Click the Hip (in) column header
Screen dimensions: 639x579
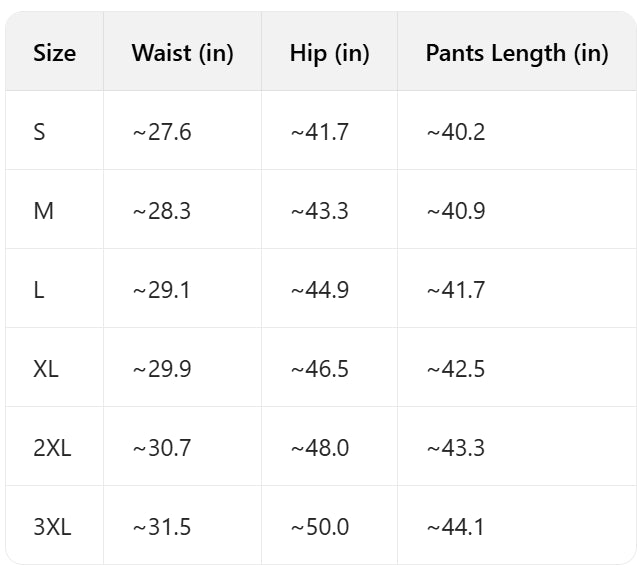(x=329, y=53)
